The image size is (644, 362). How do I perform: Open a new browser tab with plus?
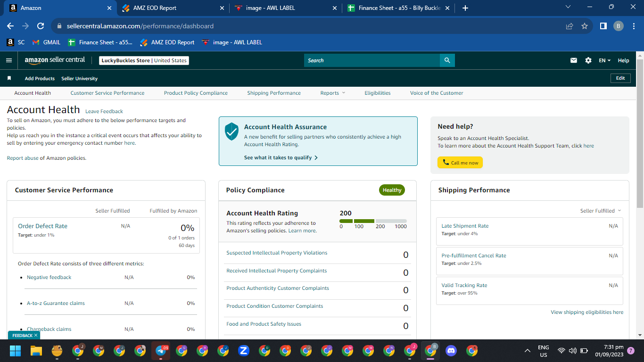click(x=465, y=8)
